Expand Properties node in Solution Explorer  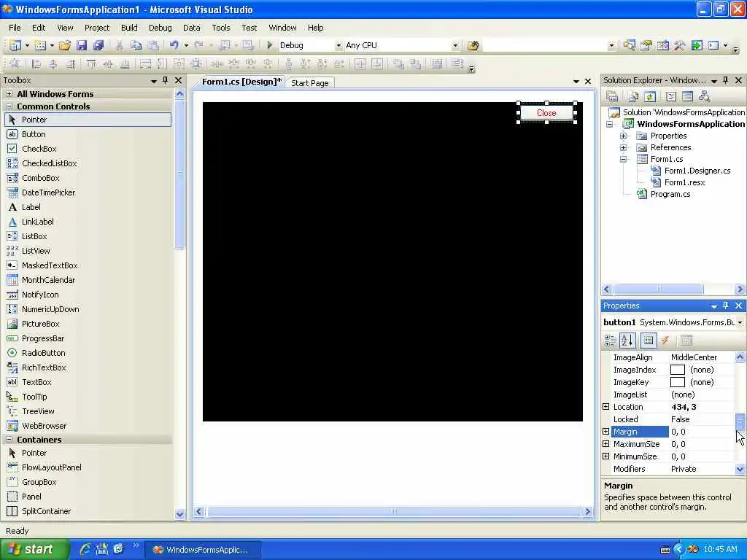pos(623,136)
